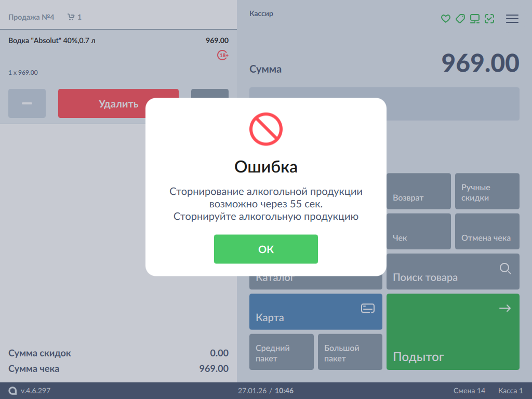This screenshot has width=532, height=399.
Task: Open Ручные скидки manual discounts
Action: (487, 192)
